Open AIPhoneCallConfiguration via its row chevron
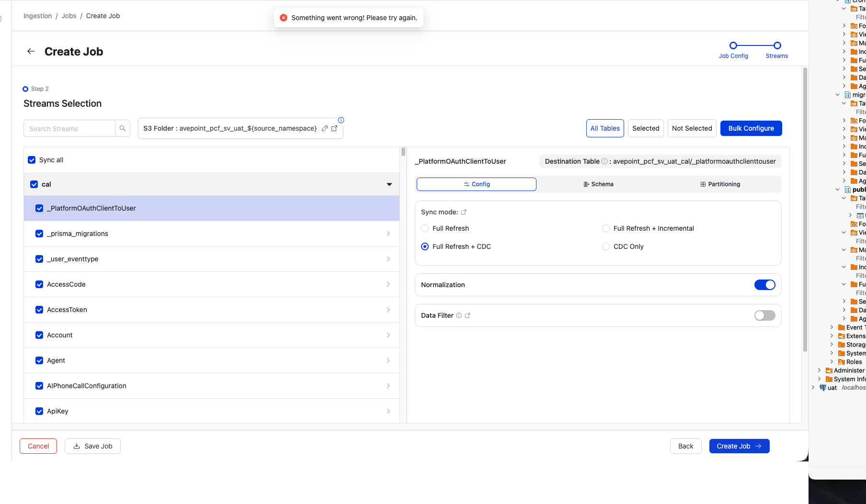 coord(388,386)
